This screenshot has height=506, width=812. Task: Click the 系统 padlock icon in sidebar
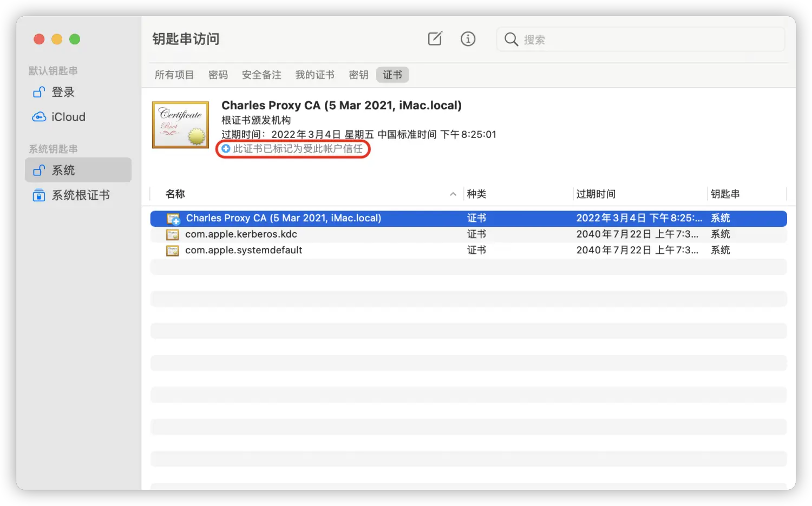(x=39, y=170)
